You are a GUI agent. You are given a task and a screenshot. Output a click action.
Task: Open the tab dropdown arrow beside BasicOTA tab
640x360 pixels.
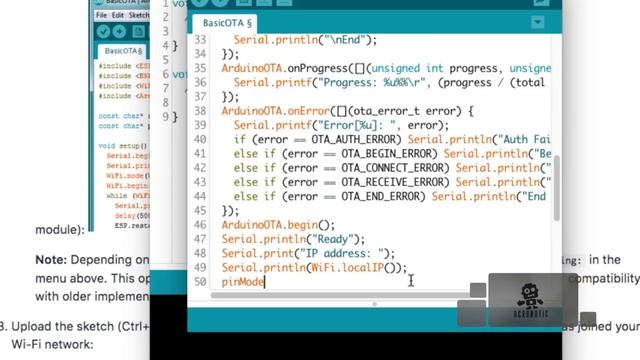tap(538, 22)
